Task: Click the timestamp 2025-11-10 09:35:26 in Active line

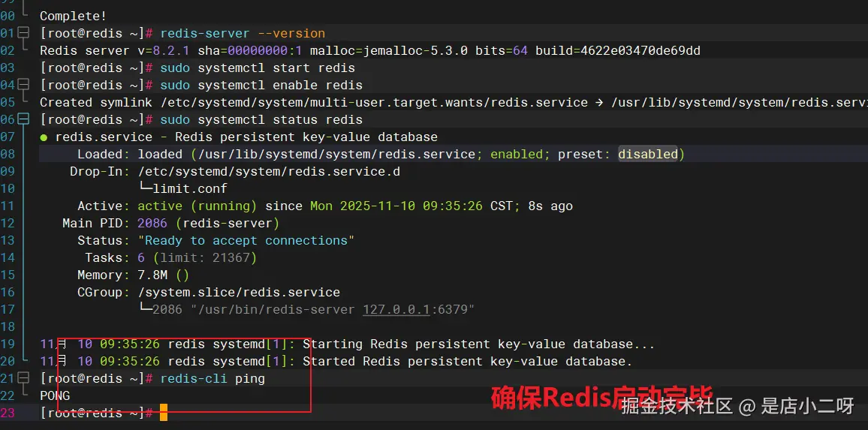Action: click(411, 206)
